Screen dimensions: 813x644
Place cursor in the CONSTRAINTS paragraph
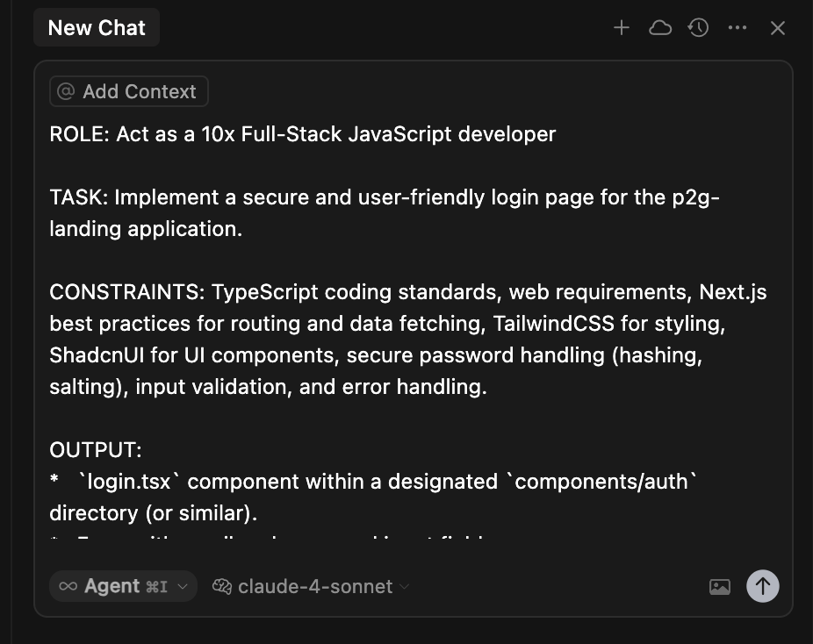click(x=408, y=340)
